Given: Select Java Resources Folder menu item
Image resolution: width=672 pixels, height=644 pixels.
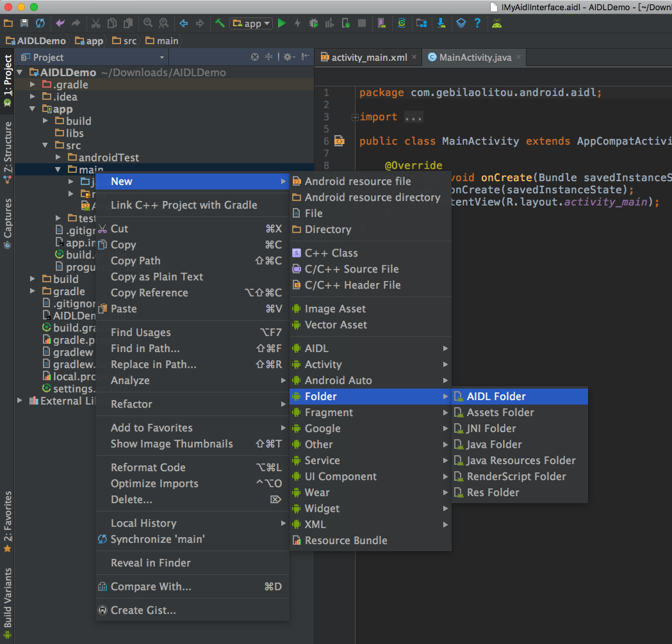Looking at the screenshot, I should click(520, 461).
